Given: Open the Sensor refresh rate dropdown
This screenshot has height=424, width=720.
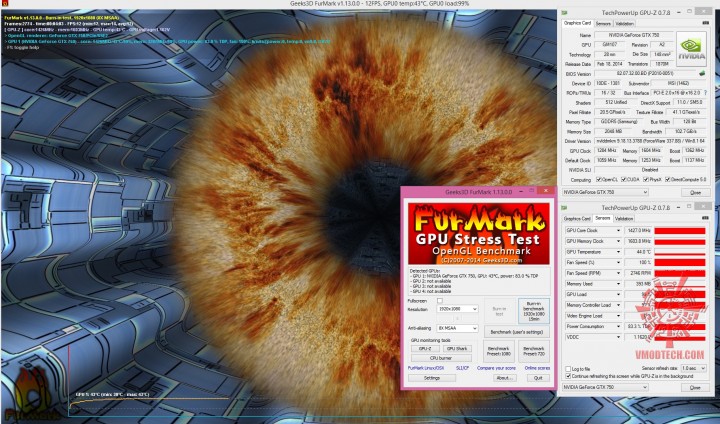Looking at the screenshot, I should click(693, 368).
